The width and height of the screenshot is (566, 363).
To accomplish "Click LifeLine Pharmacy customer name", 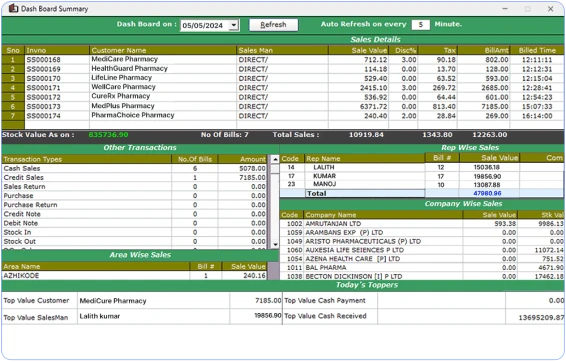I will [x=121, y=78].
